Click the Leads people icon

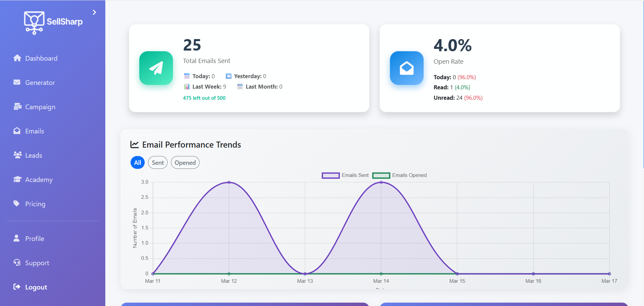[17, 155]
